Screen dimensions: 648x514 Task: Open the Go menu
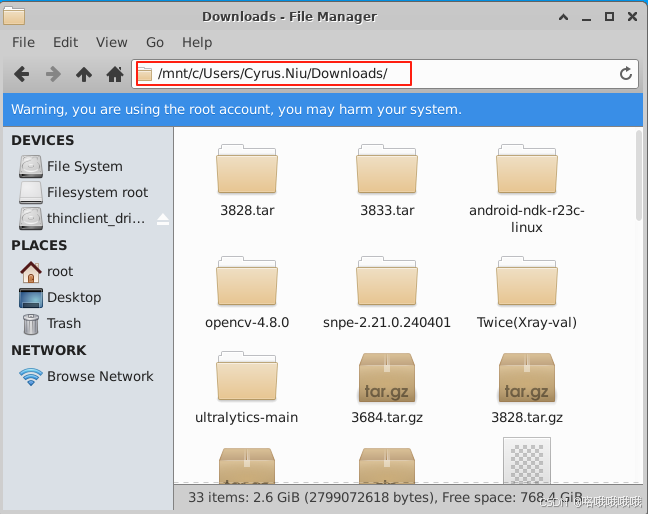click(155, 42)
